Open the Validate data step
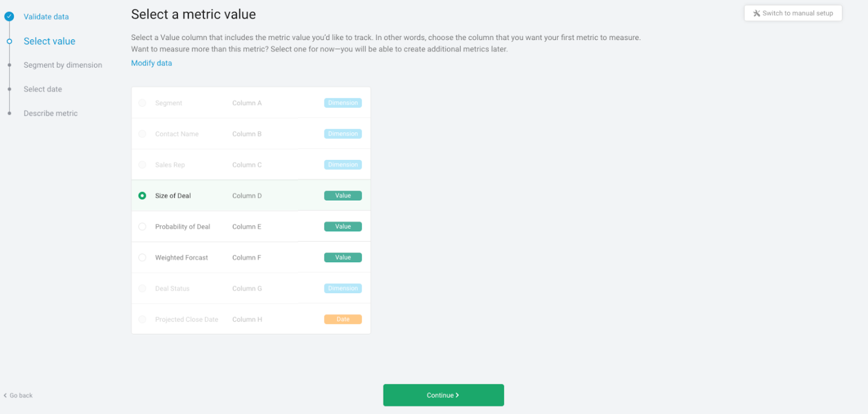The image size is (868, 414). tap(46, 16)
